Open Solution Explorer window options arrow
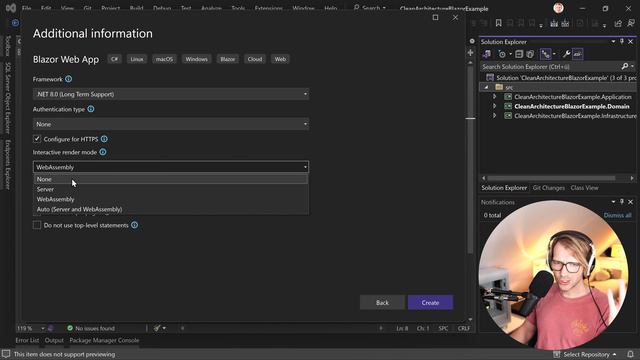 pos(613,42)
